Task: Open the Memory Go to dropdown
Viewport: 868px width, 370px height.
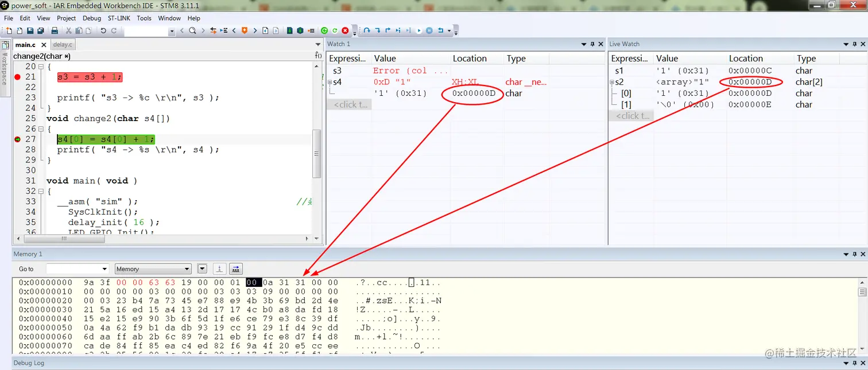Action: (x=104, y=269)
